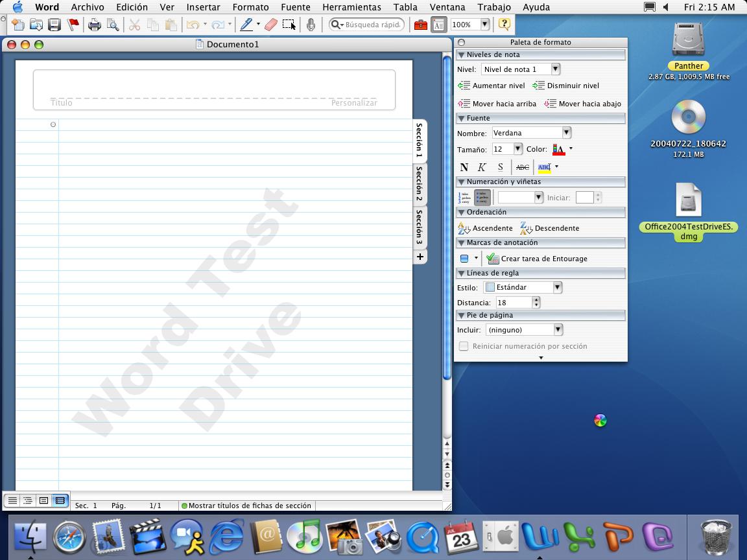
Task: Open the Insertar menu
Action: (x=203, y=7)
